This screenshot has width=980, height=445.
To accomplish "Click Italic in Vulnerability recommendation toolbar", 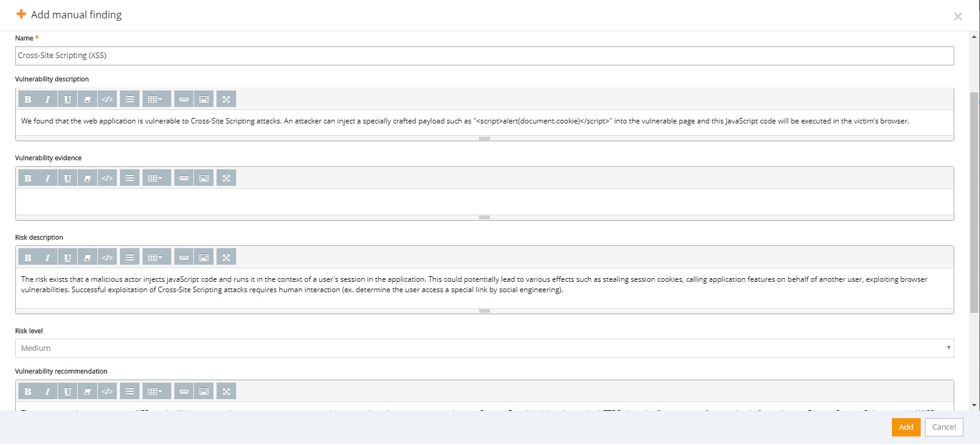I will point(48,391).
